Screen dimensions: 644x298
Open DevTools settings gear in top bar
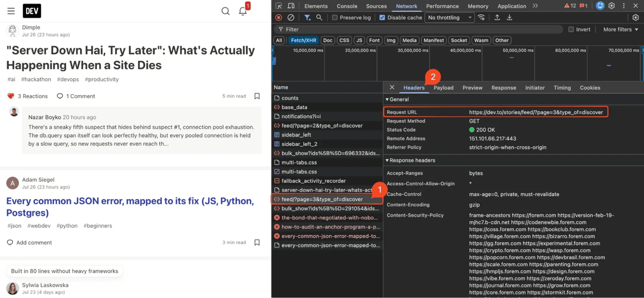click(611, 6)
